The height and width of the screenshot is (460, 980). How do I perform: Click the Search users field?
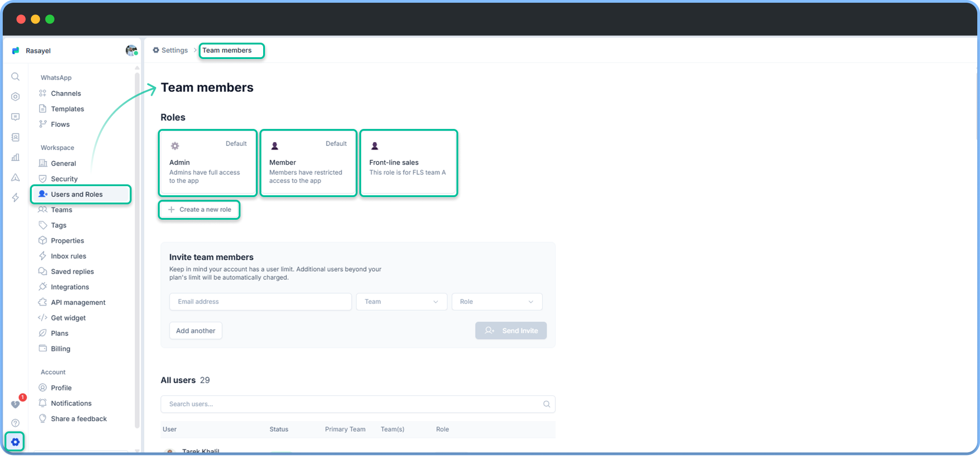[x=358, y=404]
